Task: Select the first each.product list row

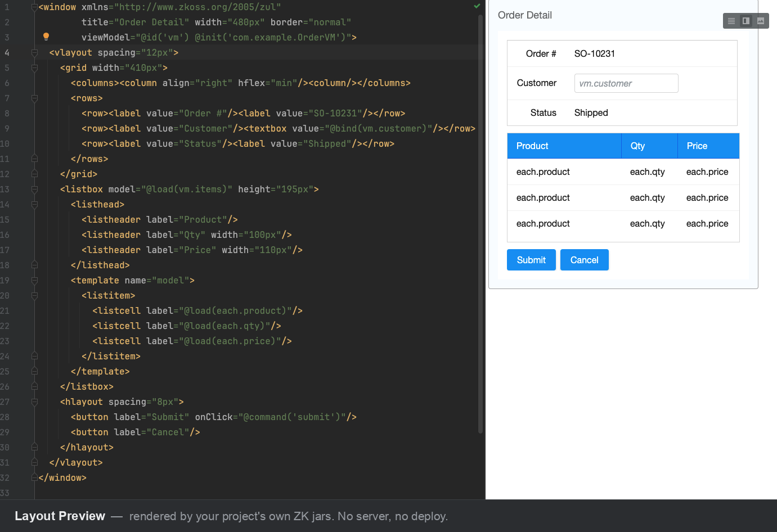Action: coord(623,172)
